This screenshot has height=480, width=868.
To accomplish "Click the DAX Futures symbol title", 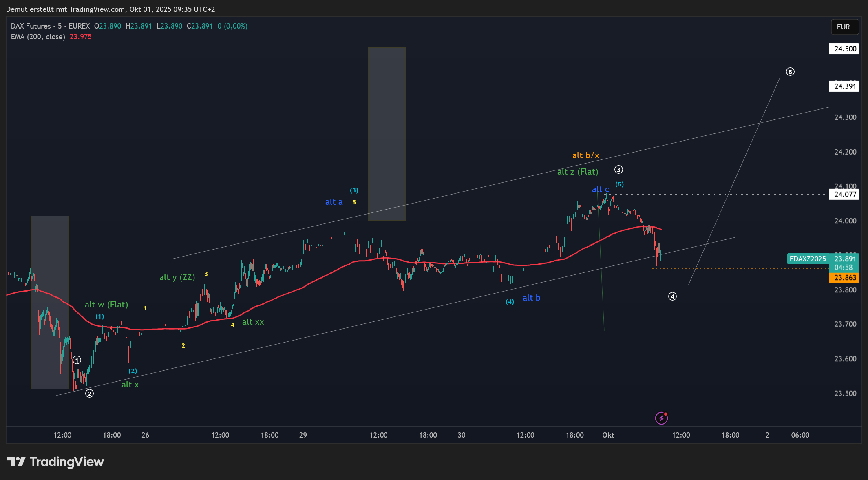I will click(31, 26).
